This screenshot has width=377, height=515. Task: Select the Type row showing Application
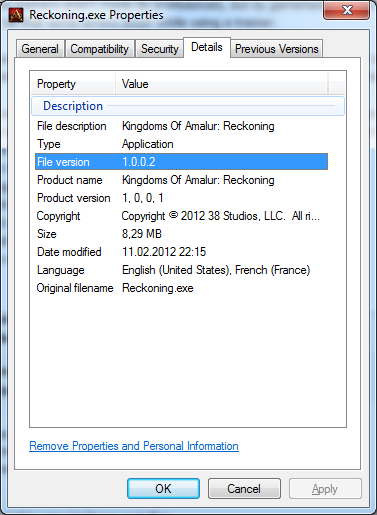tap(181, 144)
